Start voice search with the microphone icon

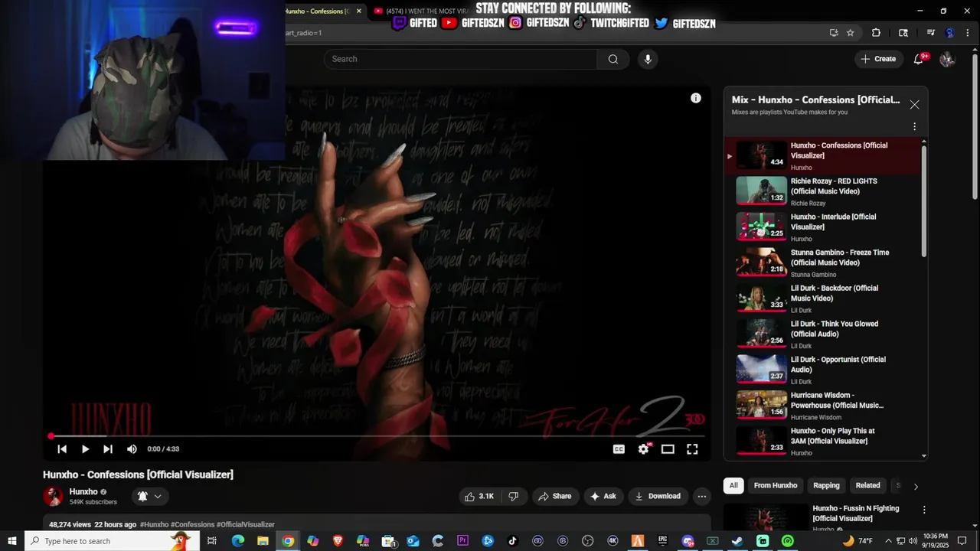648,59
